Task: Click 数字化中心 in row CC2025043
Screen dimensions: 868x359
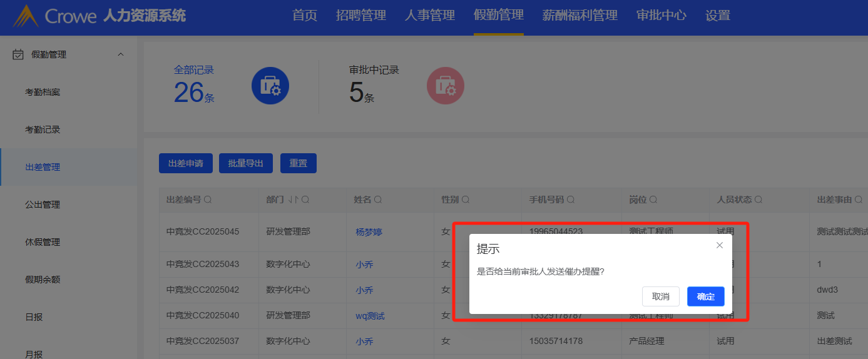Action: [288, 264]
